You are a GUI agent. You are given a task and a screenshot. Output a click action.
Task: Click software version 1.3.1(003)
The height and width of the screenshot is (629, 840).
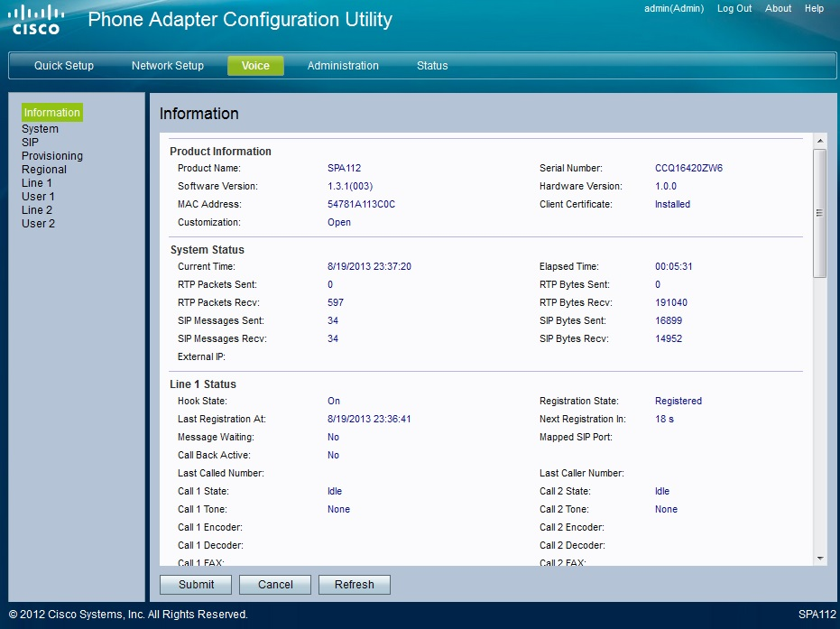pyautogui.click(x=350, y=187)
